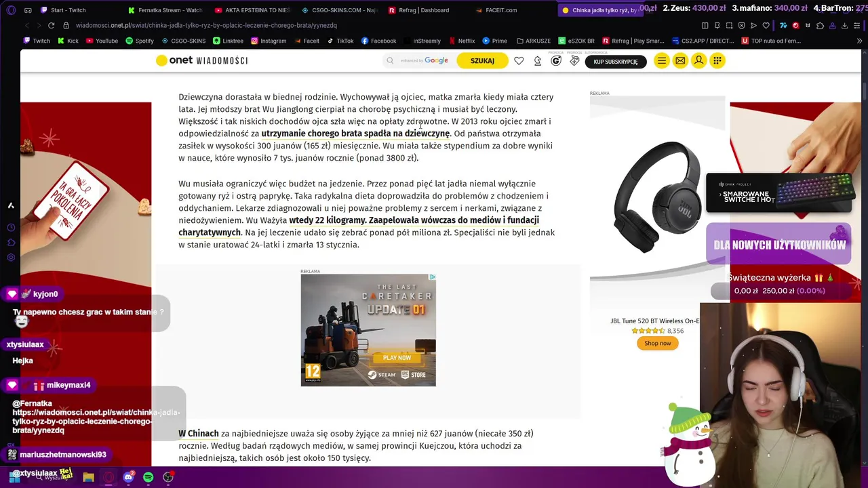Screen dimensions: 868x488
Task: Click the Opera sidebar history clock icon
Action: (11, 228)
